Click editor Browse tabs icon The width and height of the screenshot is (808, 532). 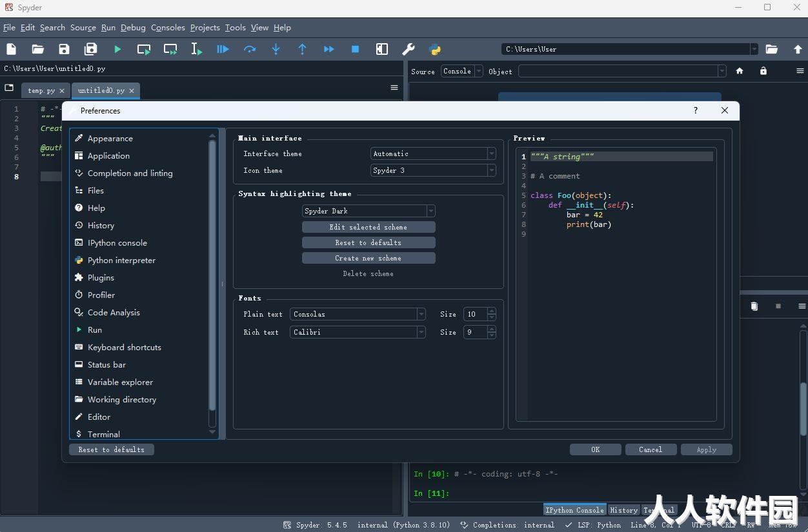tap(9, 88)
